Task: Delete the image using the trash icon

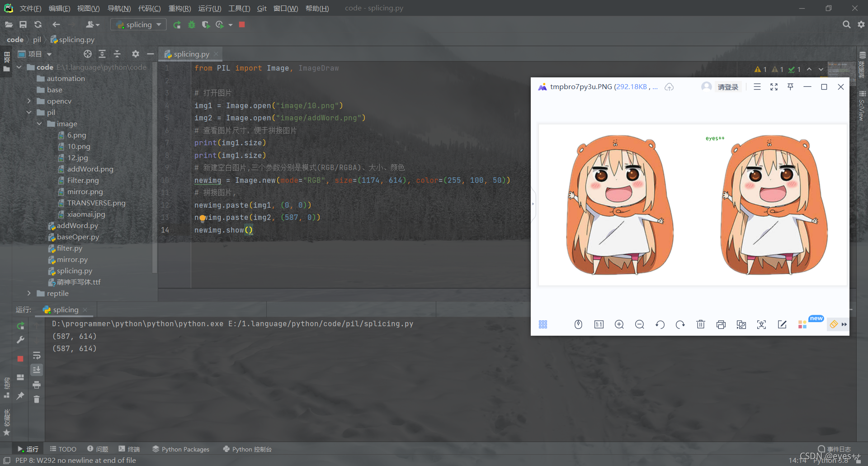Action: pos(701,324)
